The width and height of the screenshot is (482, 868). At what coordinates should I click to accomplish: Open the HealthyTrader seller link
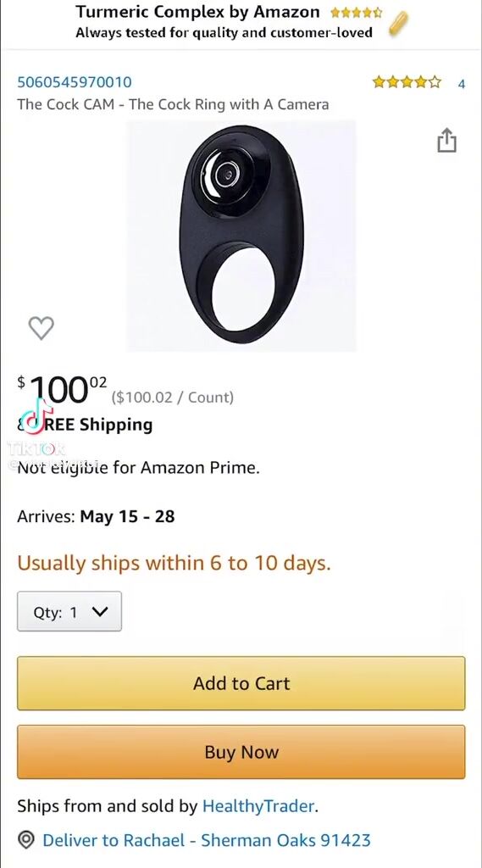point(259,806)
